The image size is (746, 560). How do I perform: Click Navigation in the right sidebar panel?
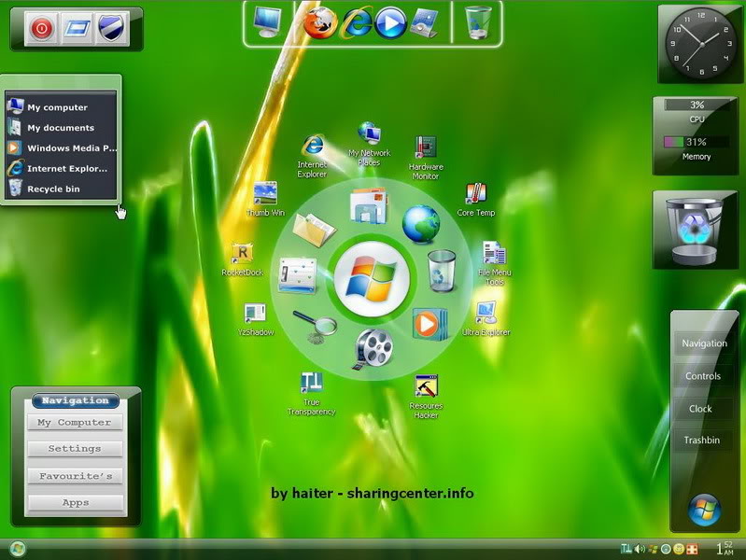click(x=704, y=343)
